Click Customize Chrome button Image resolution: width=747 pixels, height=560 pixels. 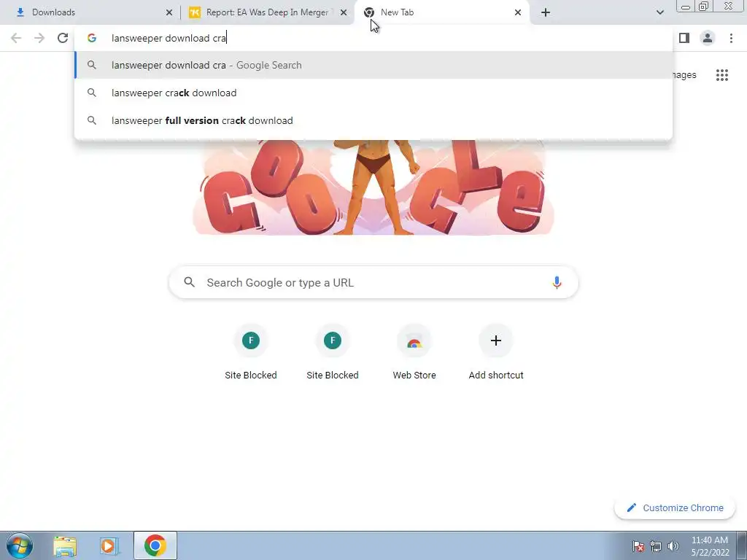click(x=675, y=507)
